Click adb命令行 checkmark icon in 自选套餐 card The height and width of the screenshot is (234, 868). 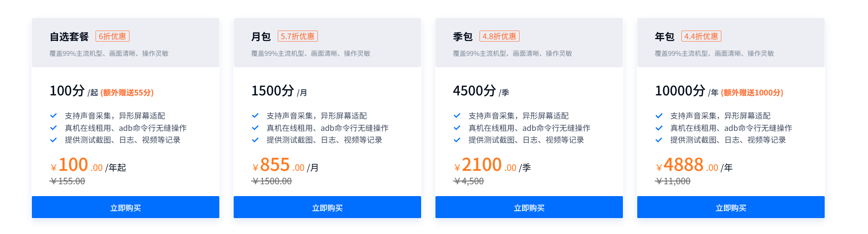[x=54, y=128]
